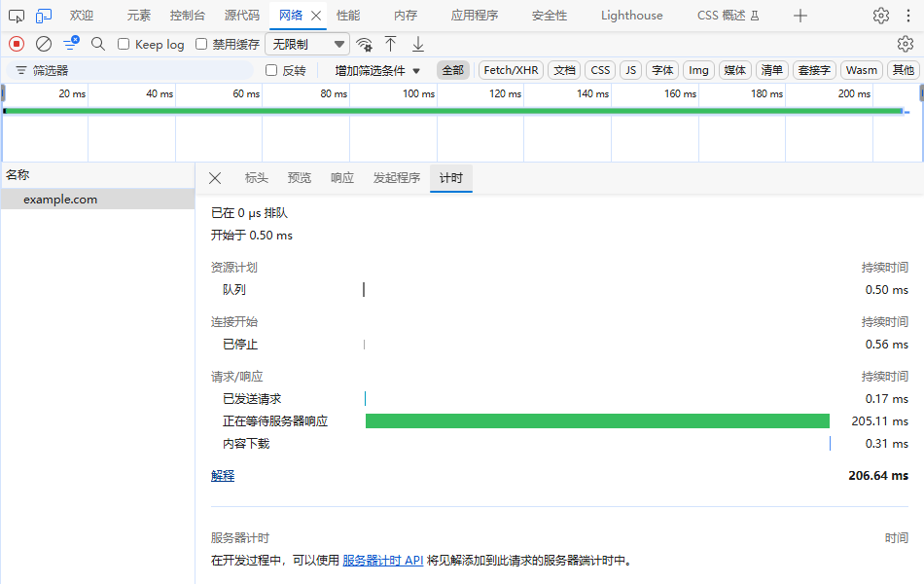
Task: Filter by 其他 type
Action: point(903,71)
